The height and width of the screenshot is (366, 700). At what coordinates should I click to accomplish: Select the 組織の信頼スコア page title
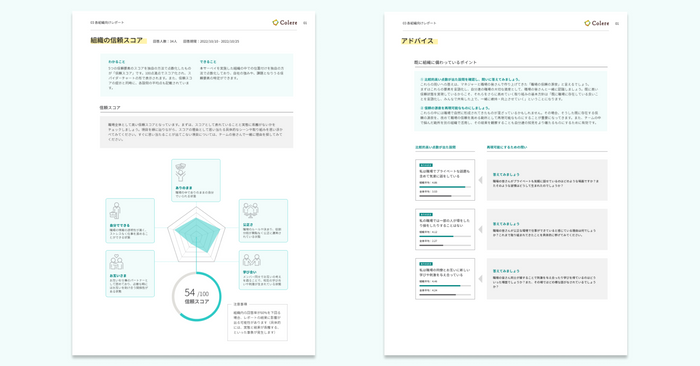coord(117,41)
